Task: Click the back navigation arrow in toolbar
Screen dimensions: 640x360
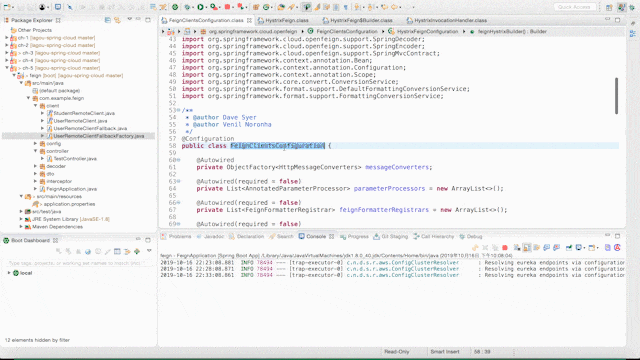Action: [394, 7]
